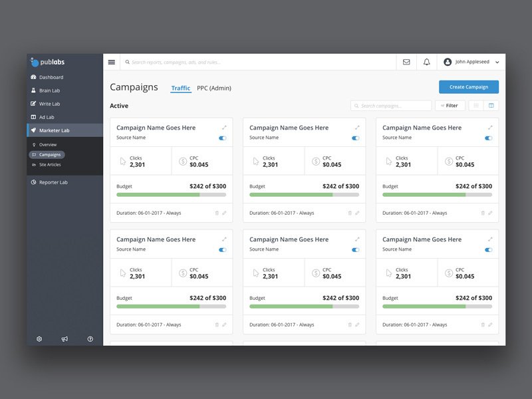The height and width of the screenshot is (399, 532).
Task: Toggle the switch on second-row left campaign card
Action: click(223, 250)
